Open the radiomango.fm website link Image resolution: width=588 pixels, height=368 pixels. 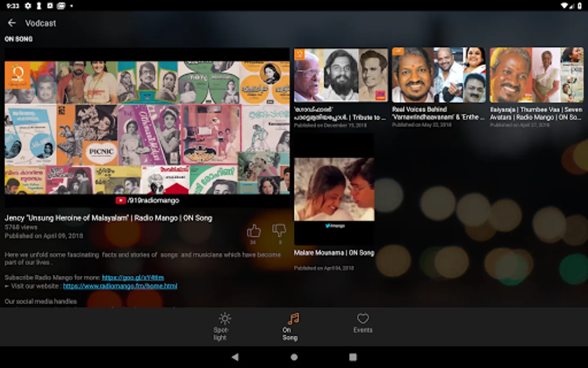click(x=120, y=286)
